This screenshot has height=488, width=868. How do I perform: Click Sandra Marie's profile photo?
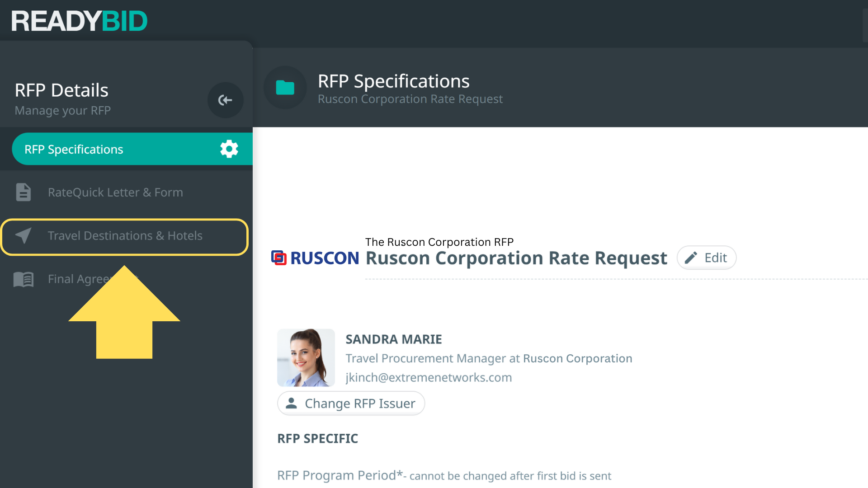306,357
